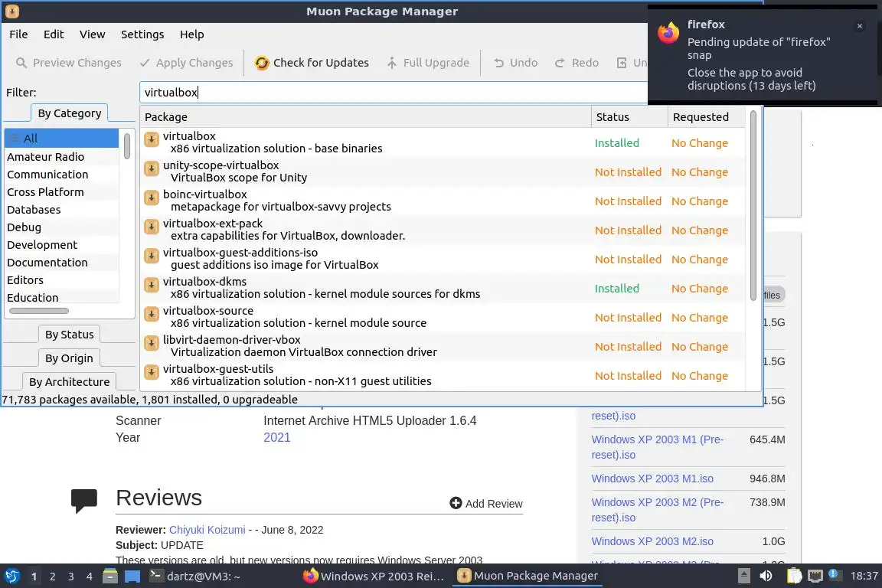Click the update notifier icon in the tray
882x588 pixels.
point(835,576)
